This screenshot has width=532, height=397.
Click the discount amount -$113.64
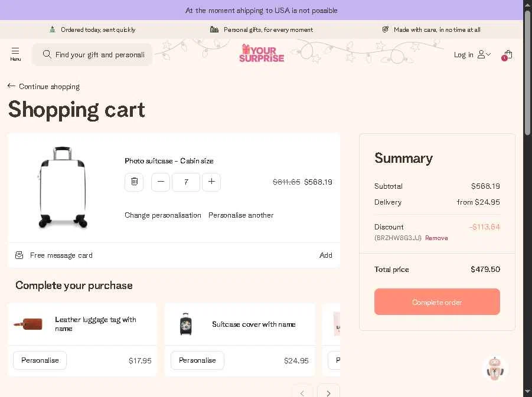485,227
